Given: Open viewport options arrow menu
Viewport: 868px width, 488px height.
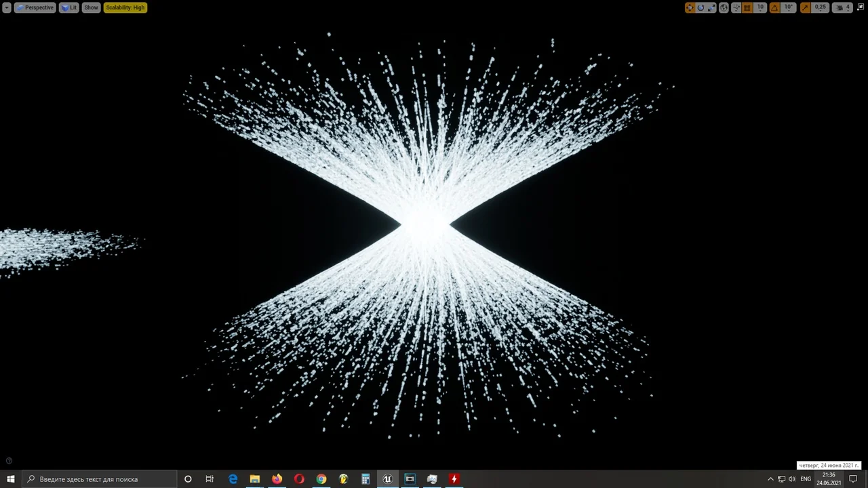Looking at the screenshot, I should click(7, 7).
